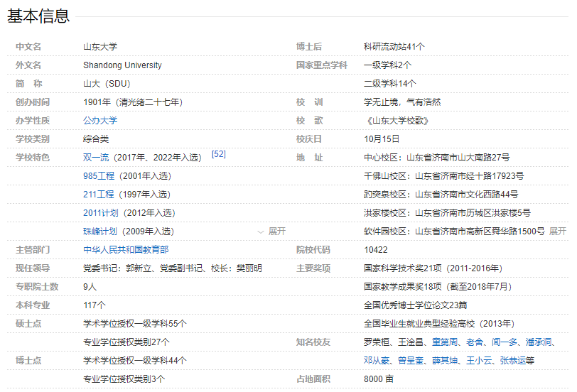Screen dimensions: 577x392
Task: Open alumni link 邓从豪
Action: [377, 361]
